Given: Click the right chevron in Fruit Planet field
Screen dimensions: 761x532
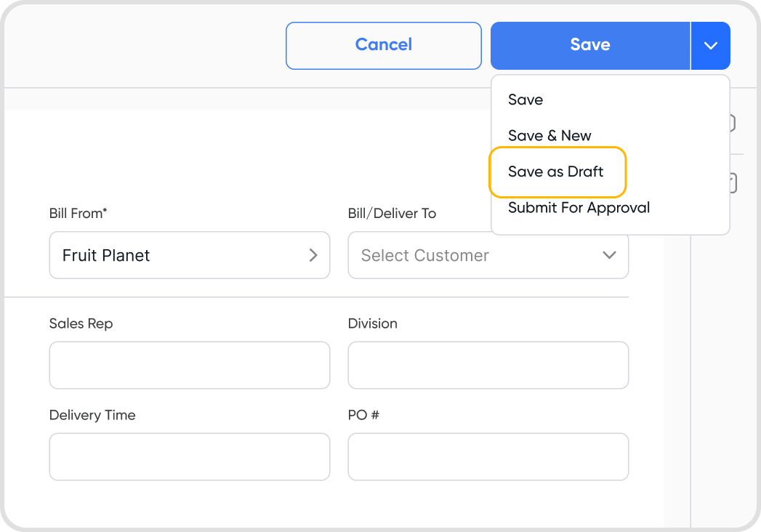Looking at the screenshot, I should coord(313,255).
